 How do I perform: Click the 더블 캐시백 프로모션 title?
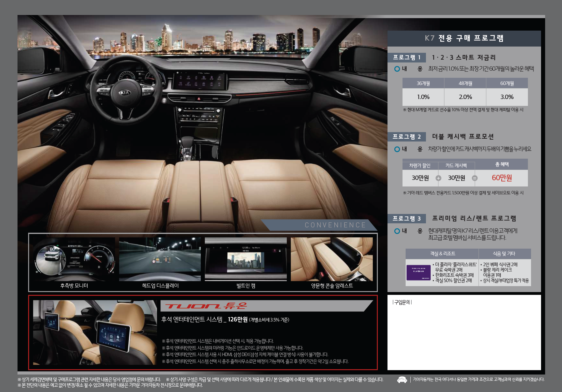463,136
